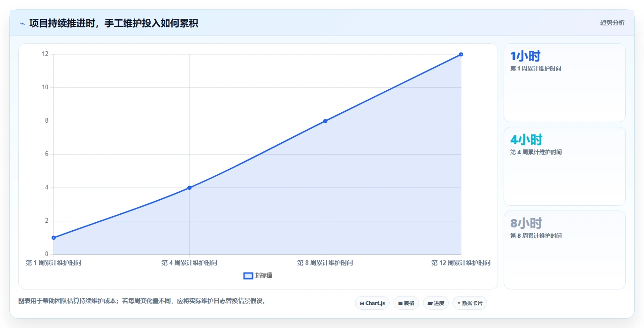Click the card caption 第 4 周累计维护时间
The height and width of the screenshot is (328, 644).
pos(536,152)
